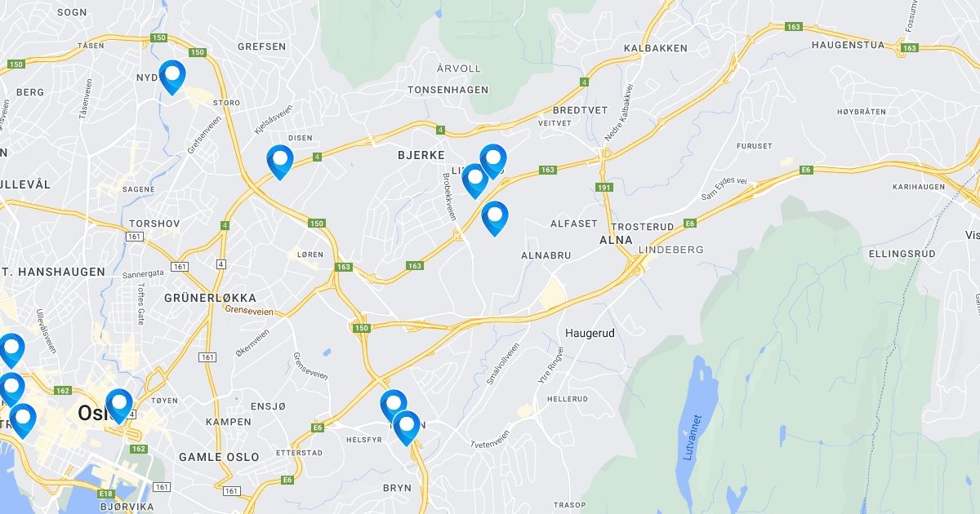
Task: Click the 191 road shield
Action: point(604,188)
